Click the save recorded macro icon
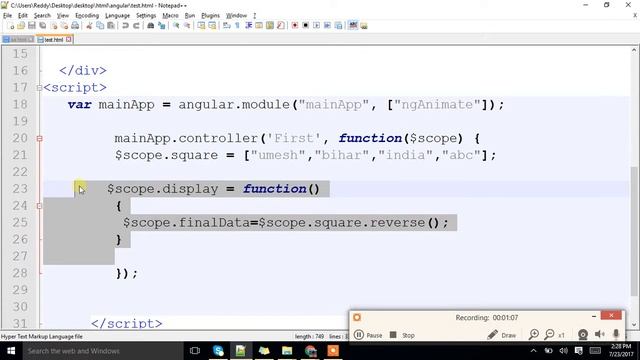 [338, 26]
